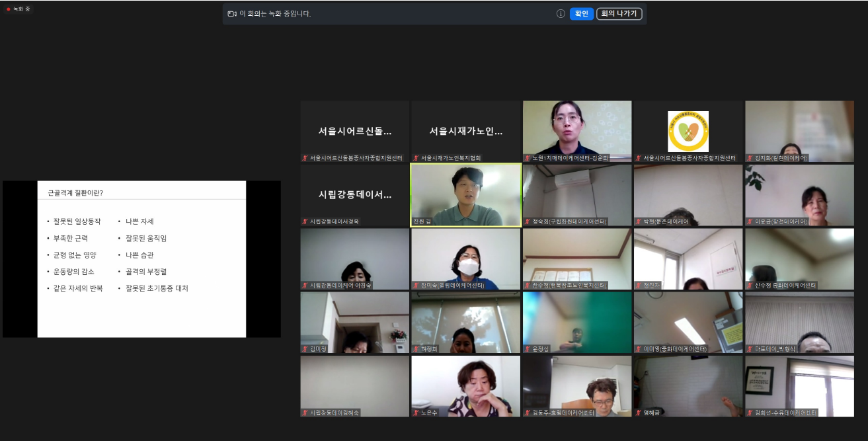
Task: Click muted mic icon beside 김미정 name
Action: (305, 349)
